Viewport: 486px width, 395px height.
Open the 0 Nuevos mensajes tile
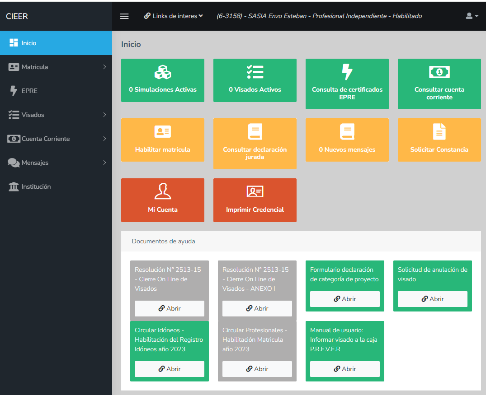coord(347,140)
